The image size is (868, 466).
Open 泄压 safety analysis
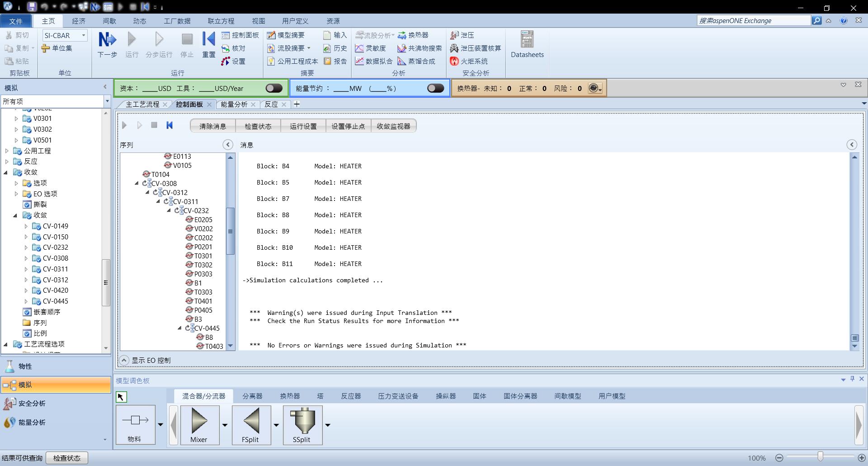click(x=462, y=35)
